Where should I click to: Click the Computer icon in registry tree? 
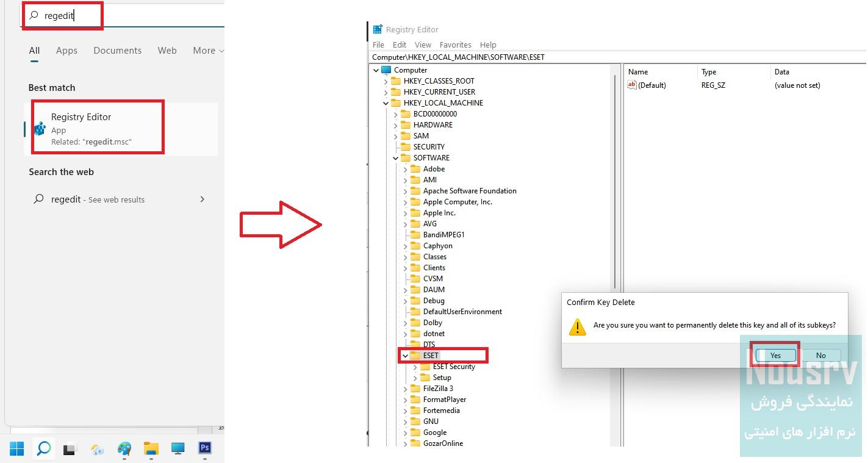[386, 70]
